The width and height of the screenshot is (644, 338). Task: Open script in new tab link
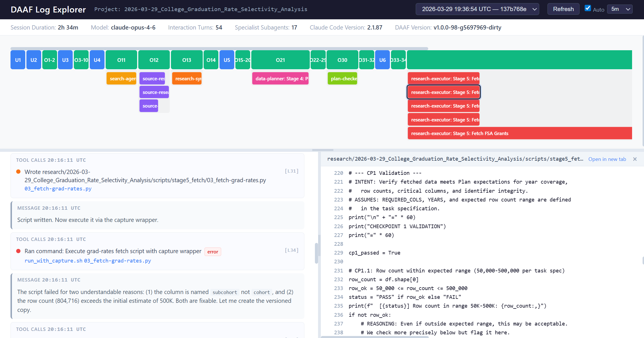(607, 159)
